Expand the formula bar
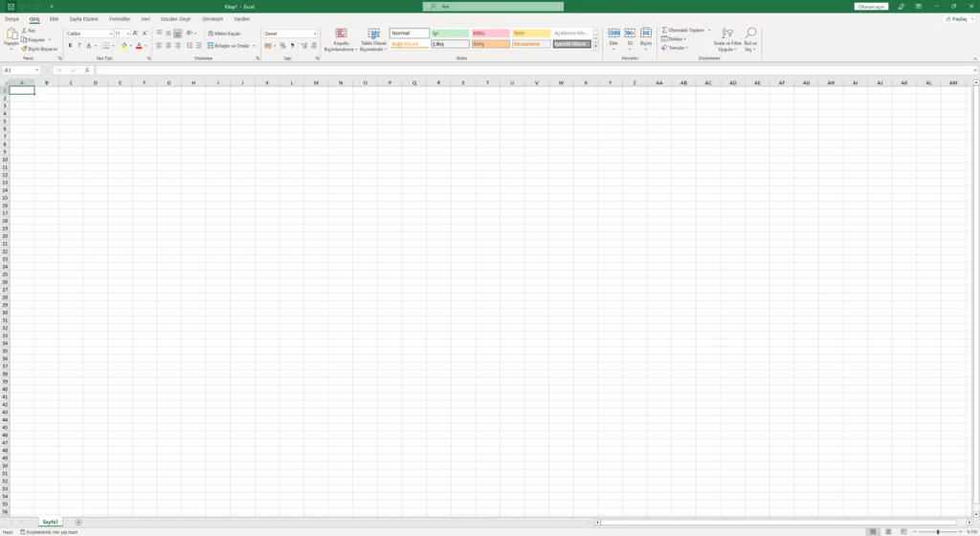The height and width of the screenshot is (536, 980). pos(975,70)
